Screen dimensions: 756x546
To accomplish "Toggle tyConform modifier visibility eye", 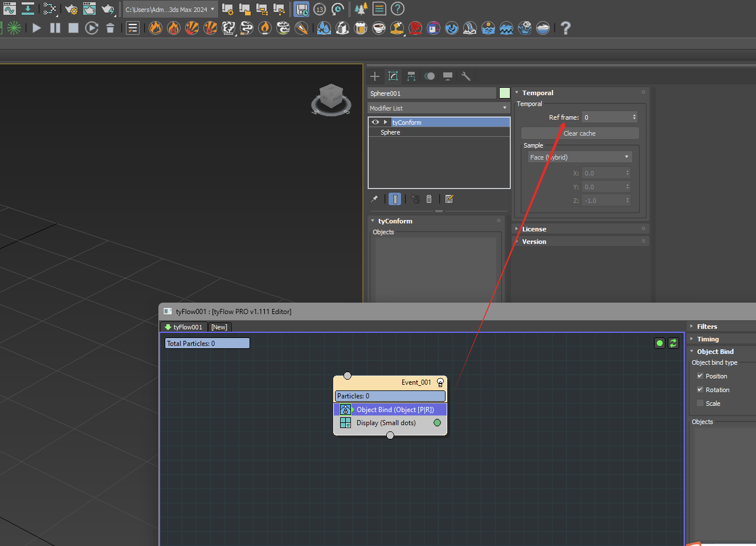I will pyautogui.click(x=375, y=122).
